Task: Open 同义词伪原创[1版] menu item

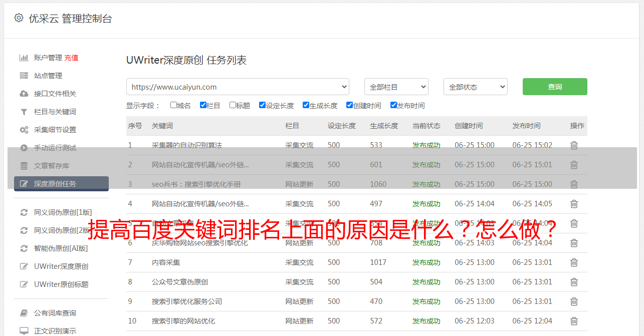Action: tap(63, 212)
